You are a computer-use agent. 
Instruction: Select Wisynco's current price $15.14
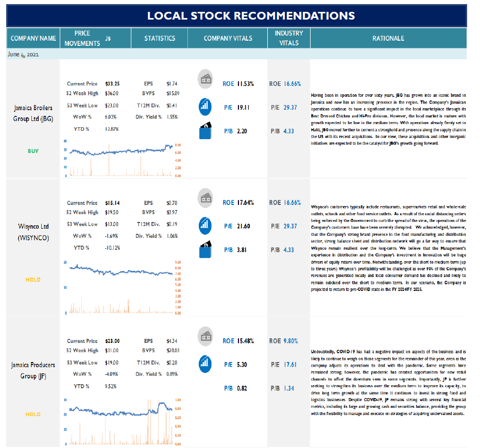112,203
